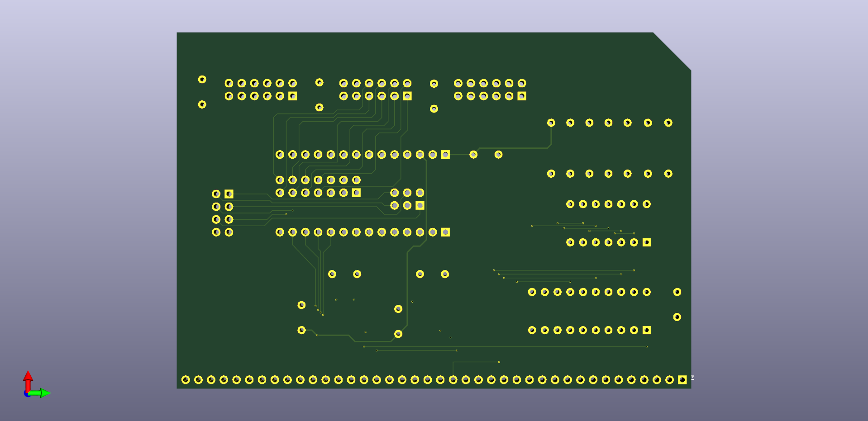Click square pad on the 2x3 header
Image resolution: width=868 pixels, height=421 pixels.
pos(420,206)
